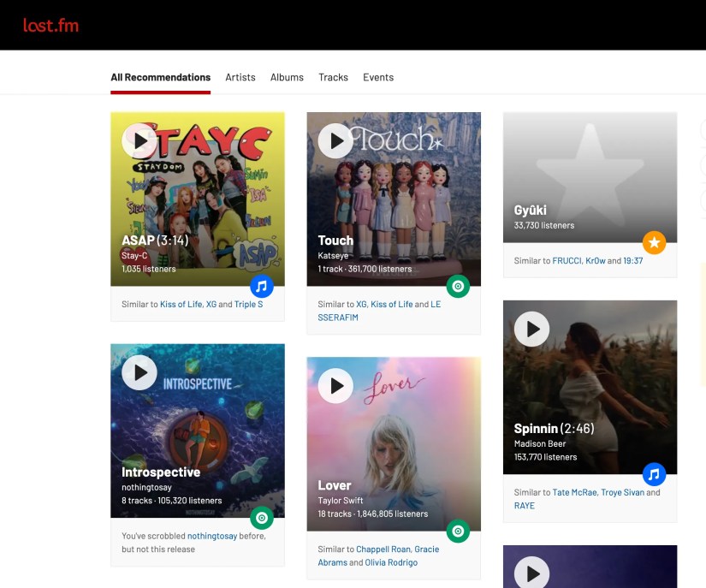Image resolution: width=706 pixels, height=588 pixels.
Task: Open the Tate McRae link
Action: [575, 492]
